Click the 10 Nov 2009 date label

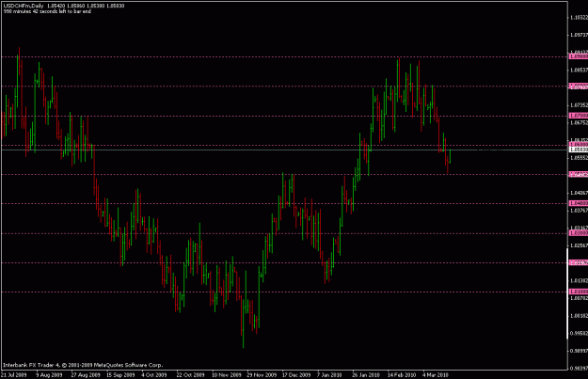pyautogui.click(x=227, y=374)
